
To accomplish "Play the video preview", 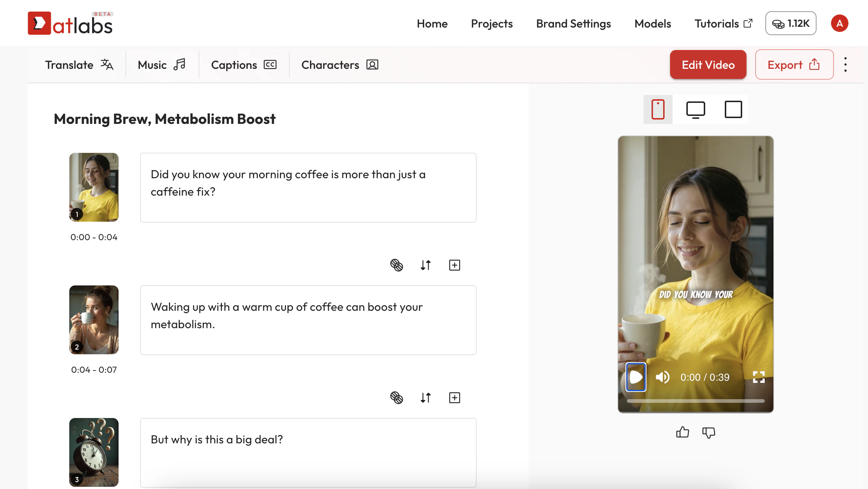I will 636,377.
